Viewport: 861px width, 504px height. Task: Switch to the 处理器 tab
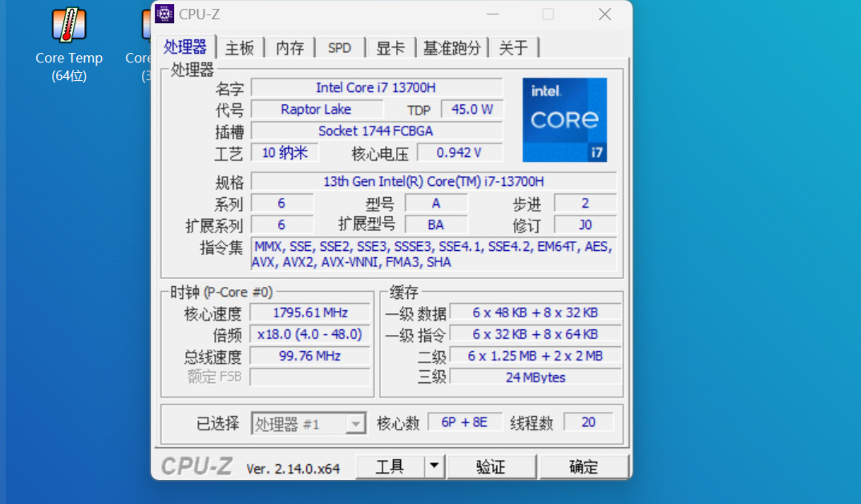pyautogui.click(x=185, y=47)
